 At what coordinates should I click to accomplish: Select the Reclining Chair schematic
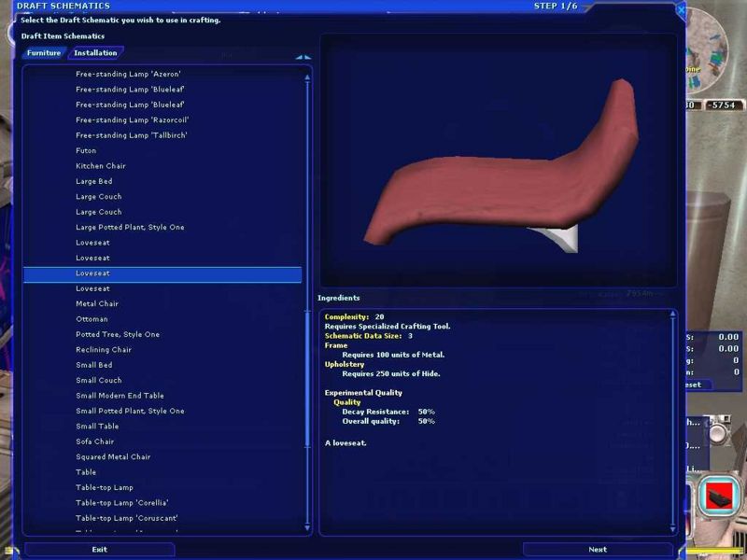(104, 350)
